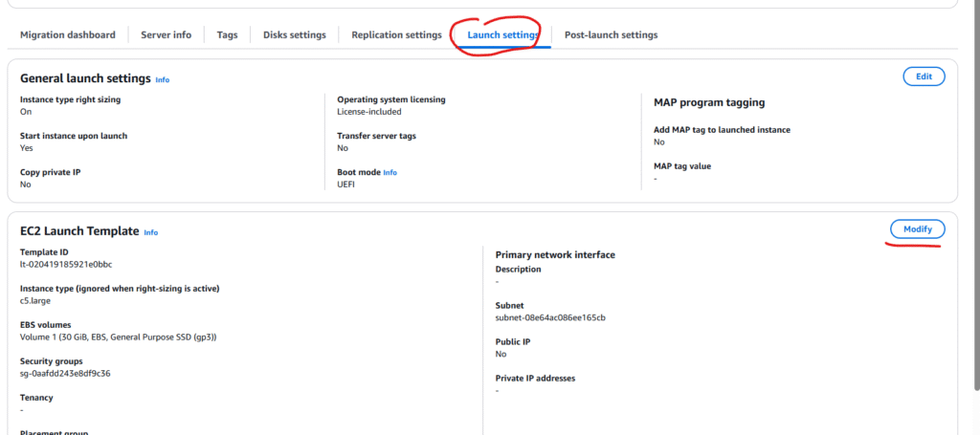Click the Instance type right sizing label
Screen dimensions: 980x435
point(71,99)
